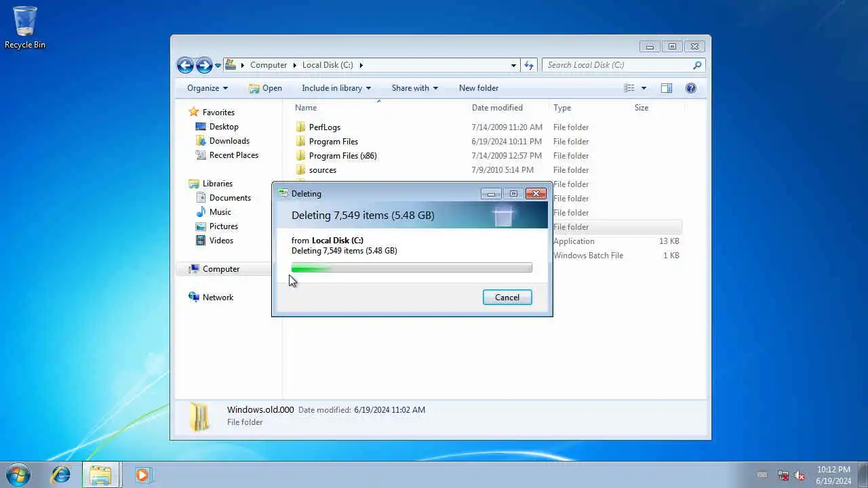The height and width of the screenshot is (488, 868).
Task: Click the 13 KB size value
Action: (669, 241)
